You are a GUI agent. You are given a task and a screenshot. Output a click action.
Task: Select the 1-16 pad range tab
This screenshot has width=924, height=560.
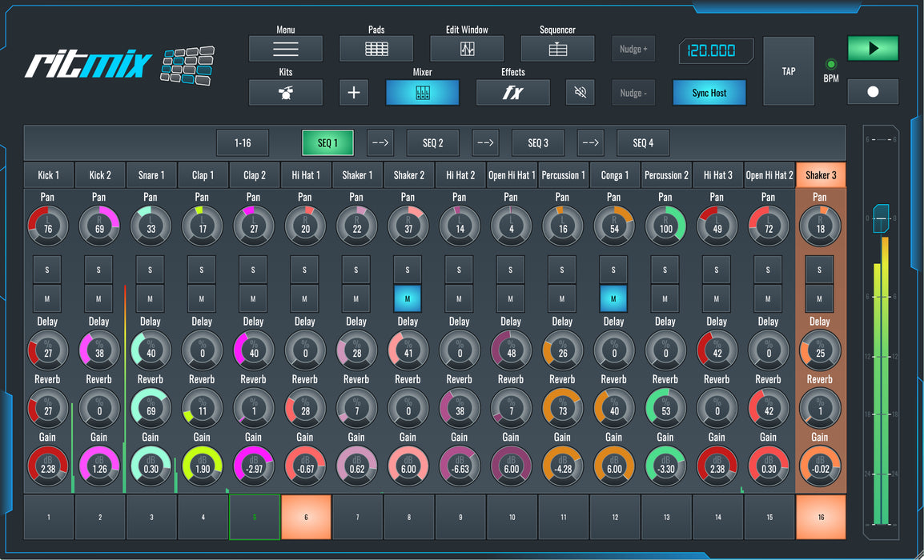(243, 143)
